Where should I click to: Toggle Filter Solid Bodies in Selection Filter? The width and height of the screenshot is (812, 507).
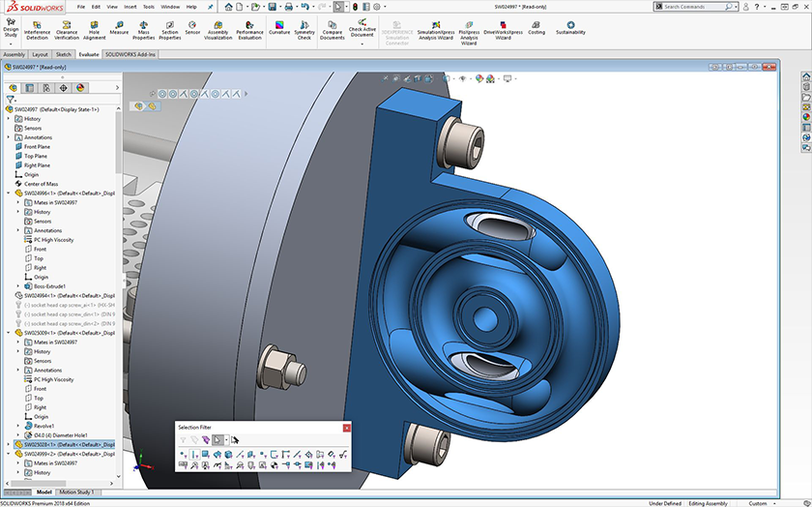click(x=228, y=454)
